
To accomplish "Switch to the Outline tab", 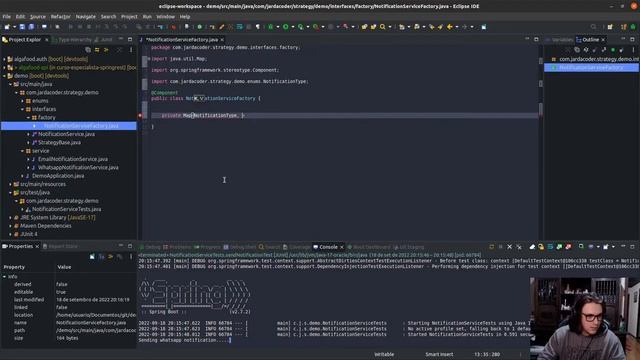I will tap(590, 40).
